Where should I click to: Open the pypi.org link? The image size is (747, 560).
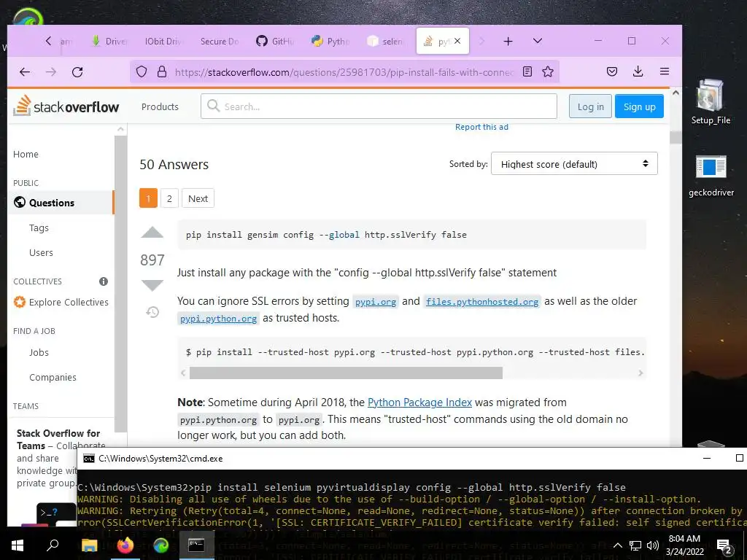[376, 302]
